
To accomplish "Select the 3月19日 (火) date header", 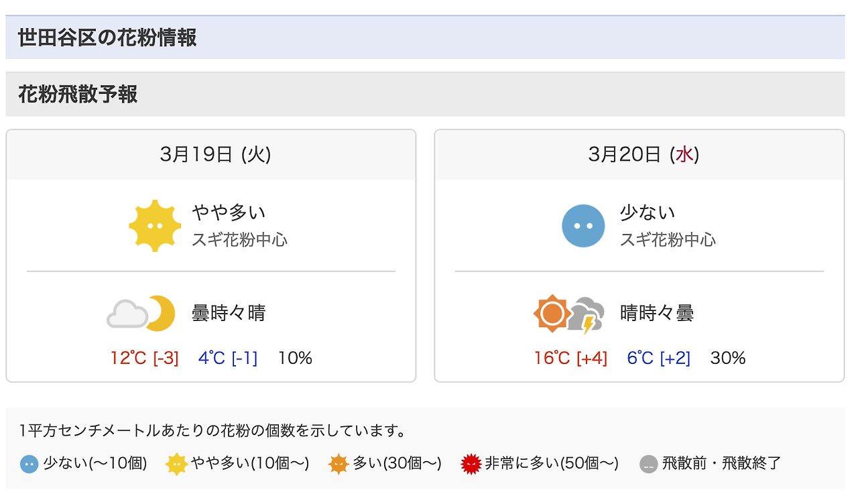I will click(x=216, y=155).
